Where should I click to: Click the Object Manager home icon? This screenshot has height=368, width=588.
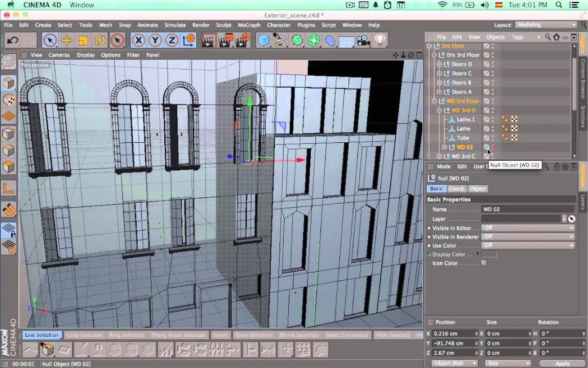[x=556, y=37]
